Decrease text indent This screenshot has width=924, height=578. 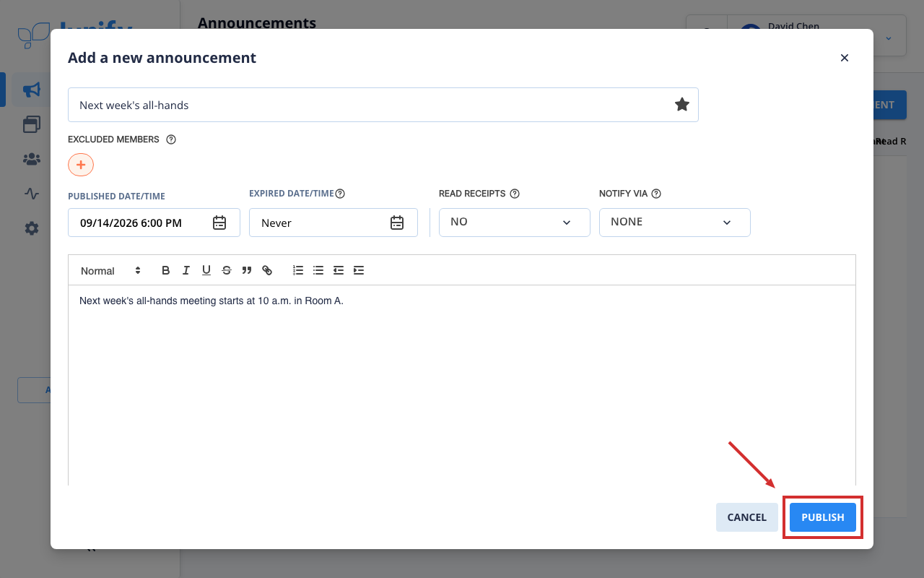pyautogui.click(x=339, y=270)
